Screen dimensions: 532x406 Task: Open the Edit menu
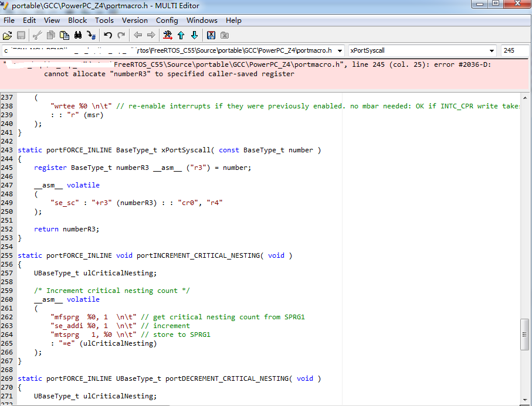(29, 21)
